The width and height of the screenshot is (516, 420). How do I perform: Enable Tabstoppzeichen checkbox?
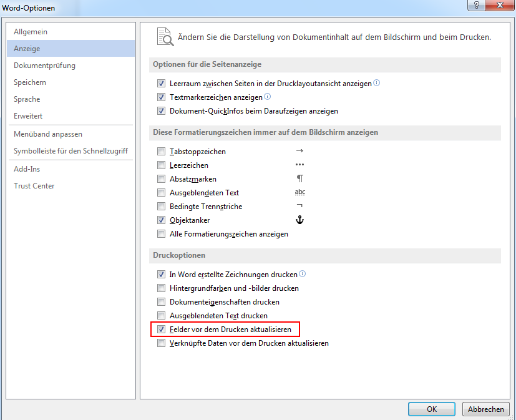click(x=161, y=152)
